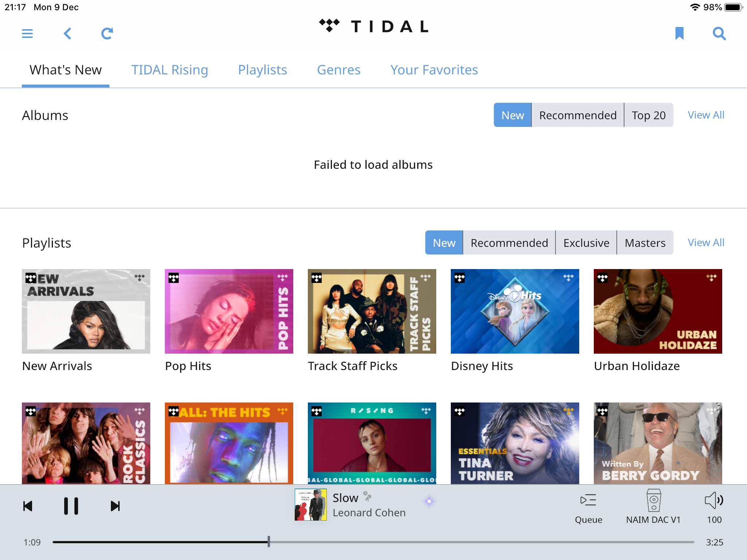This screenshot has height=560, width=747.
Task: Open the Leonard Cohen album artwork
Action: (311, 505)
